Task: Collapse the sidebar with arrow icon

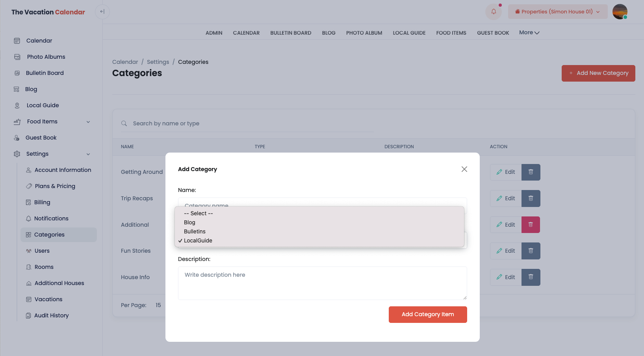Action: pos(102,12)
